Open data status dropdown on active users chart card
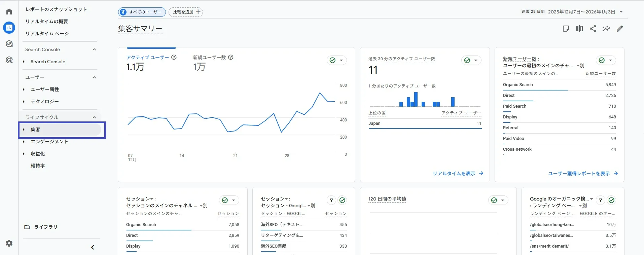The width and height of the screenshot is (644, 255). coord(337,60)
